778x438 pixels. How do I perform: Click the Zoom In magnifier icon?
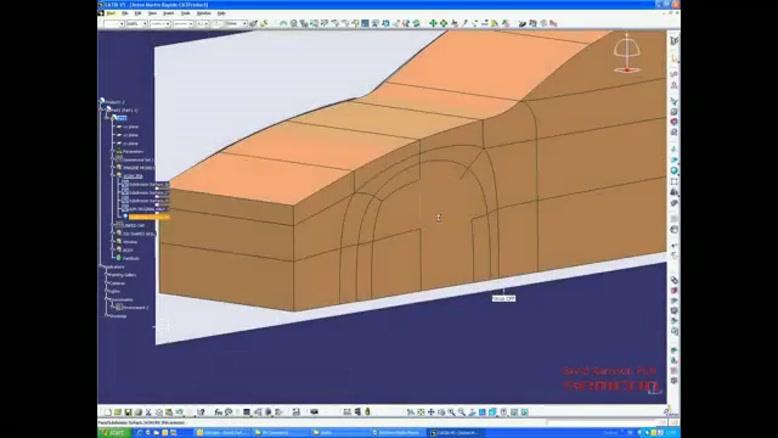point(453,412)
